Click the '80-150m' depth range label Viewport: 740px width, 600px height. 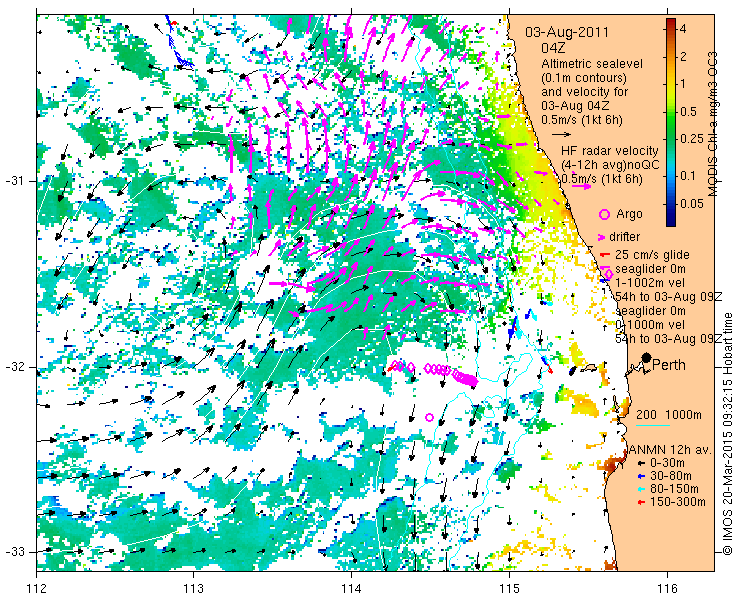(674, 489)
